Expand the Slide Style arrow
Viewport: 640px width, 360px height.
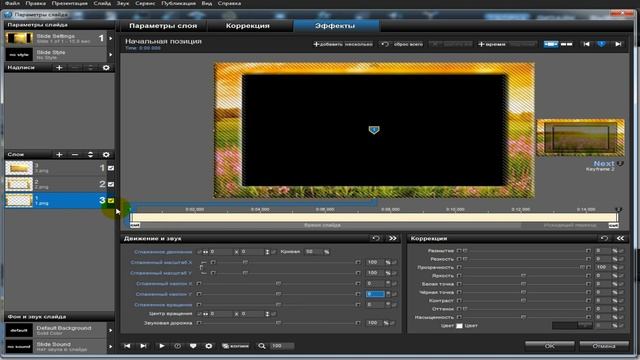point(111,54)
